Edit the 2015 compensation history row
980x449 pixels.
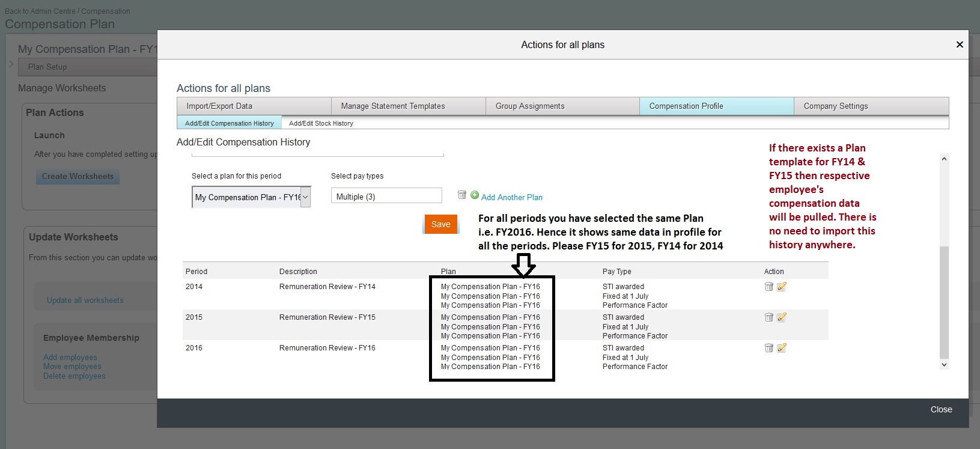782,317
